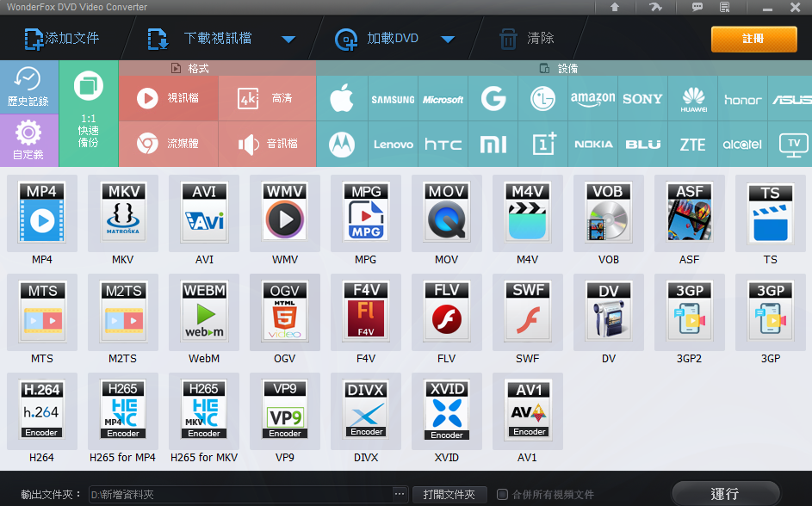Select Lenovo device category
Screen dimensions: 812x506
pyautogui.click(x=393, y=145)
